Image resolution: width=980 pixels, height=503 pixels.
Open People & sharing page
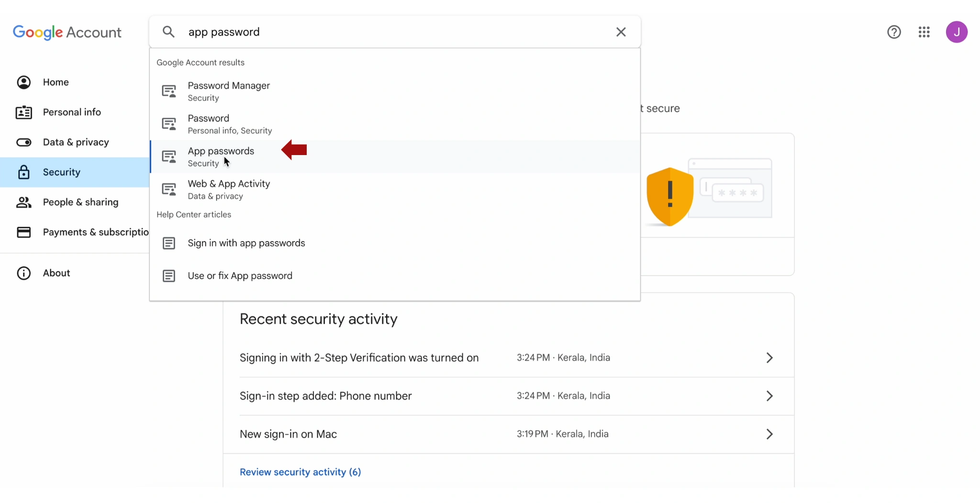[80, 202]
